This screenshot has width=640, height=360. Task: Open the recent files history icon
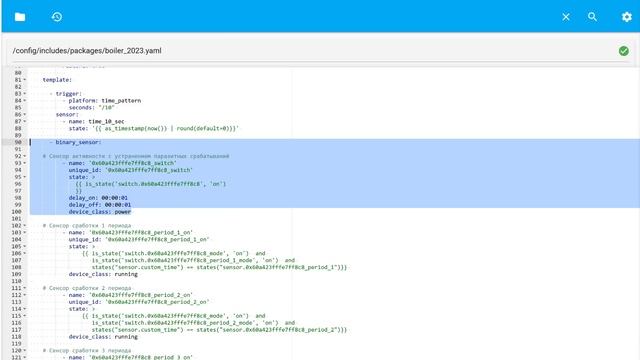[57, 17]
